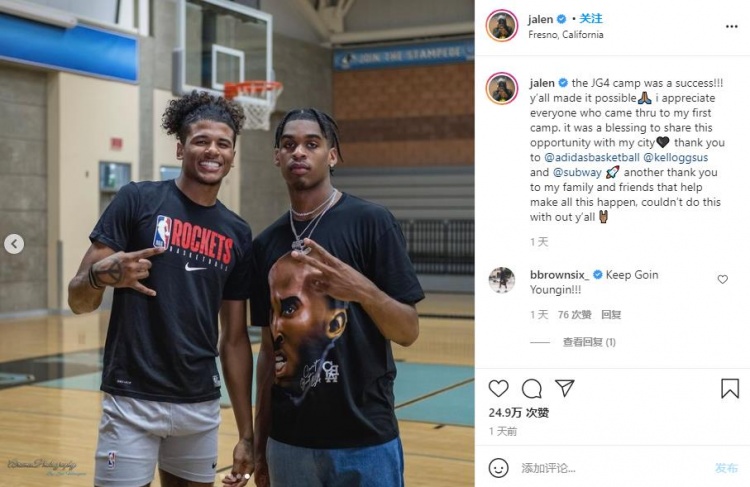Like bbrownsix_ comment with small heart
750x487 pixels.
coord(722,279)
